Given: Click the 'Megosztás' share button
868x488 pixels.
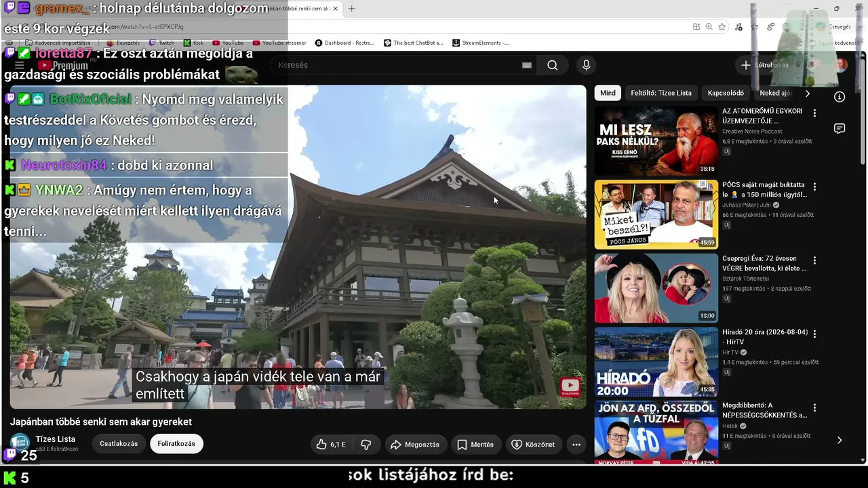Looking at the screenshot, I should (416, 445).
